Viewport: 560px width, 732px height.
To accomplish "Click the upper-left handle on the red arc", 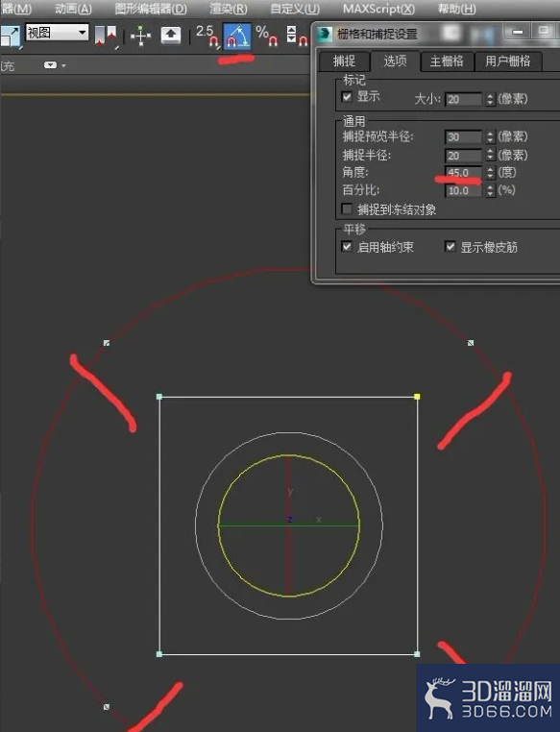I will point(107,343).
